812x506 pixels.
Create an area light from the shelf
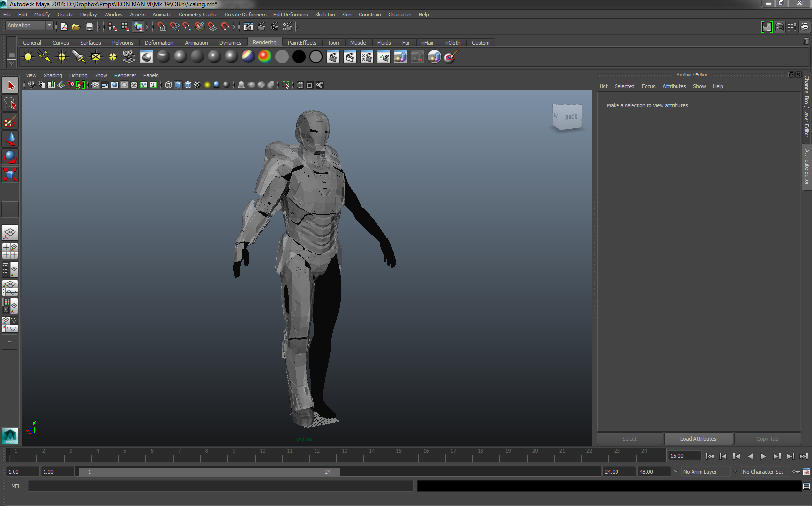[96, 57]
